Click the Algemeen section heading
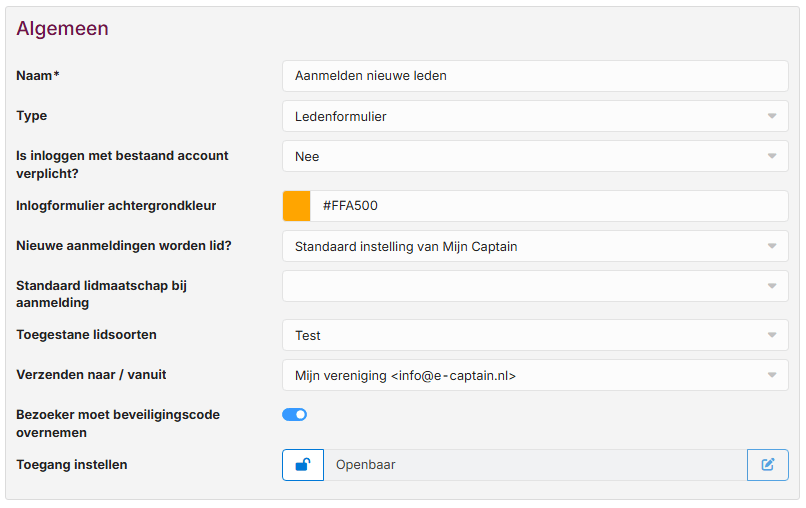The image size is (806, 508). click(62, 29)
